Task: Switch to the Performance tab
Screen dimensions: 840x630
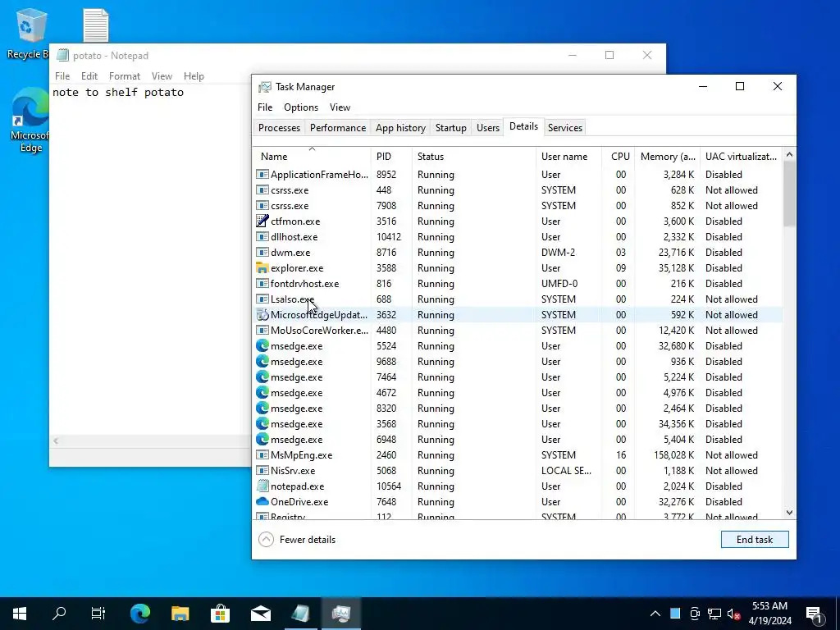Action: point(338,127)
